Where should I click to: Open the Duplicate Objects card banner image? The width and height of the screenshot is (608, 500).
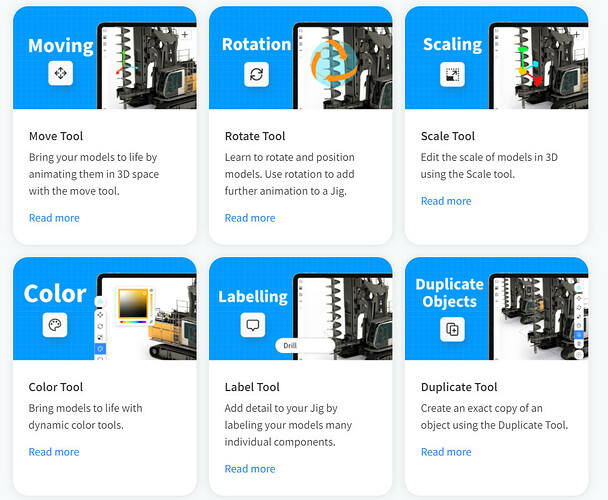point(497,308)
